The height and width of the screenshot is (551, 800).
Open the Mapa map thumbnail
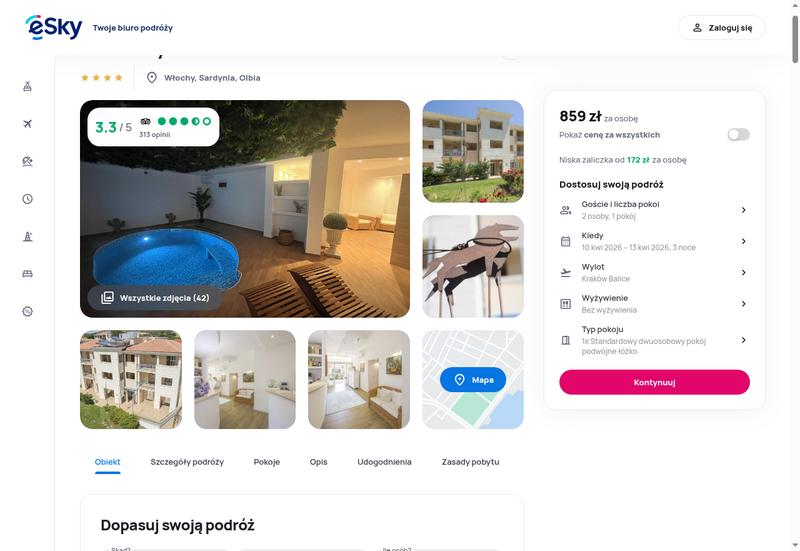473,380
